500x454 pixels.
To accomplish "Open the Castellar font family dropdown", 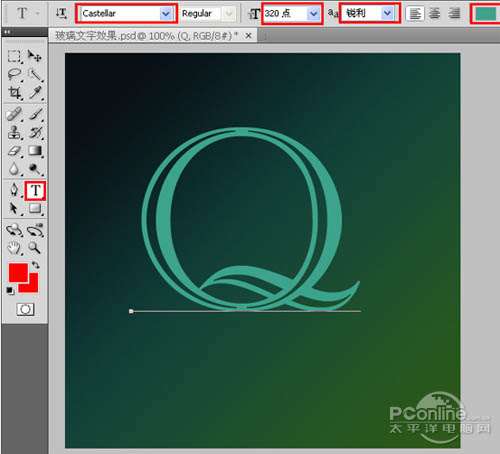I will (x=165, y=14).
